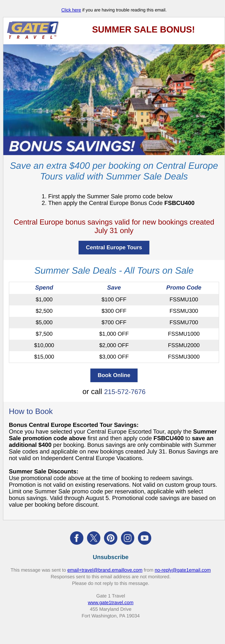Open the Instagram social icon
225x644 pixels.
click(128, 538)
